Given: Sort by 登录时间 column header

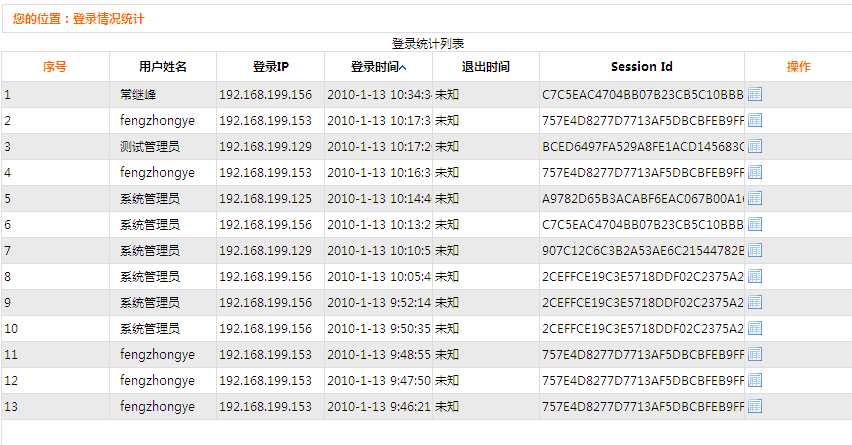Looking at the screenshot, I should click(378, 67).
